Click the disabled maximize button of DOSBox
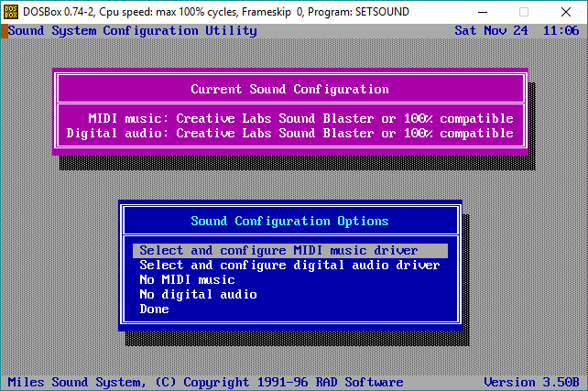 (524, 12)
